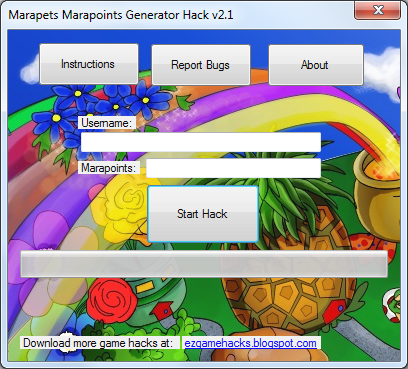
Task: Click the Marapoints: label
Action: [x=109, y=168]
